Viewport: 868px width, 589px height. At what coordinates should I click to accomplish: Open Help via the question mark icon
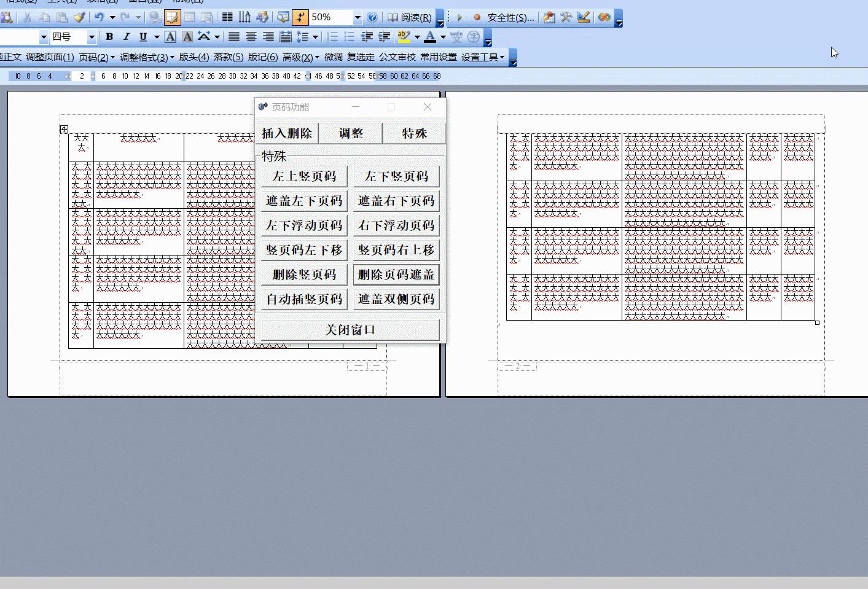click(x=373, y=17)
